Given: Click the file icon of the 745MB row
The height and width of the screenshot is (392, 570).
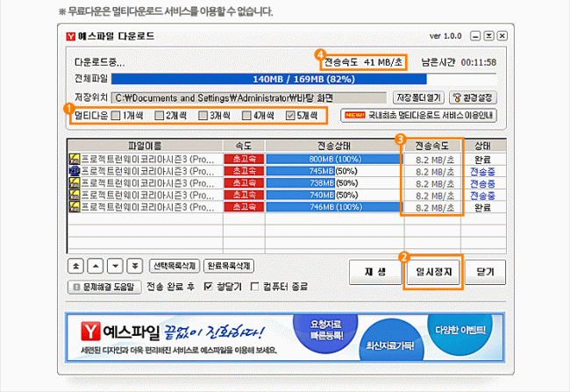Looking at the screenshot, I should click(x=75, y=171).
